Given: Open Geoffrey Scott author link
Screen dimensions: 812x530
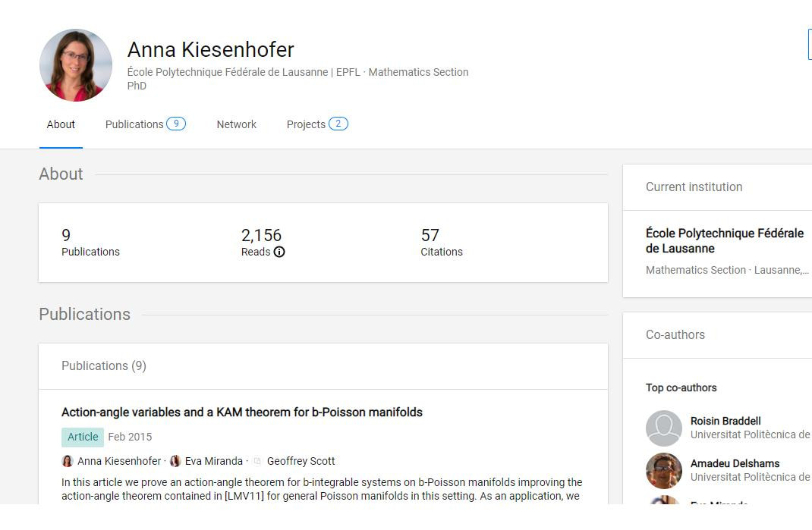Looking at the screenshot, I should click(301, 461).
